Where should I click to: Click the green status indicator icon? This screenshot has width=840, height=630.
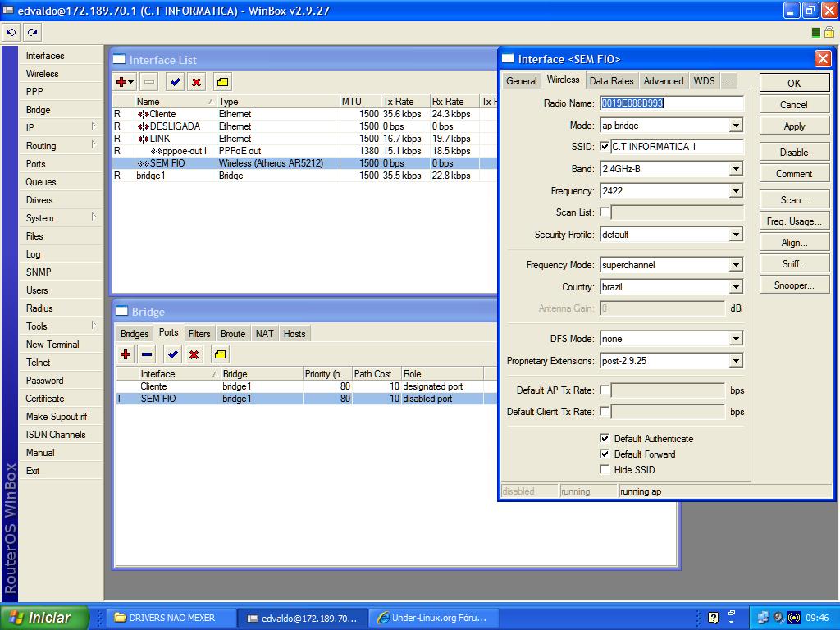click(x=816, y=33)
